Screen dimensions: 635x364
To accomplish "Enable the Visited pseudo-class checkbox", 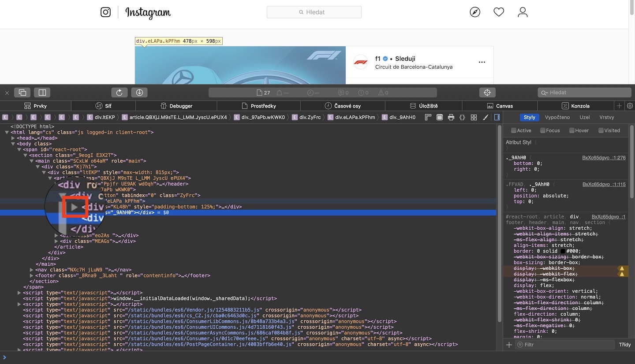I will [x=601, y=130].
